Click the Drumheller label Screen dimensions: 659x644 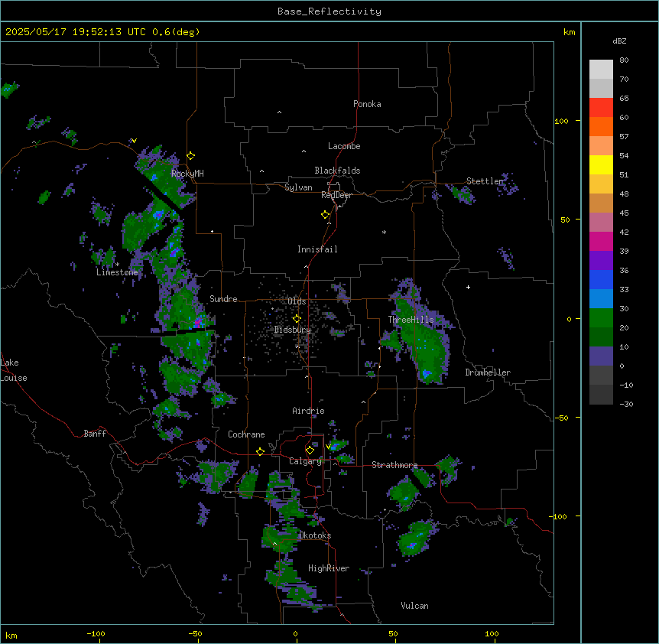coord(488,372)
